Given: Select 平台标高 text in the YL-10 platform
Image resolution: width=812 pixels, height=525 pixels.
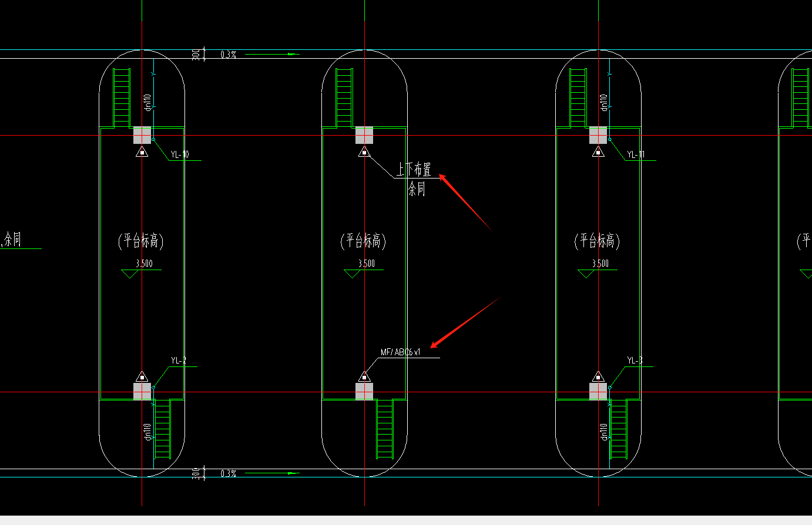Looking at the screenshot, I should coord(142,241).
